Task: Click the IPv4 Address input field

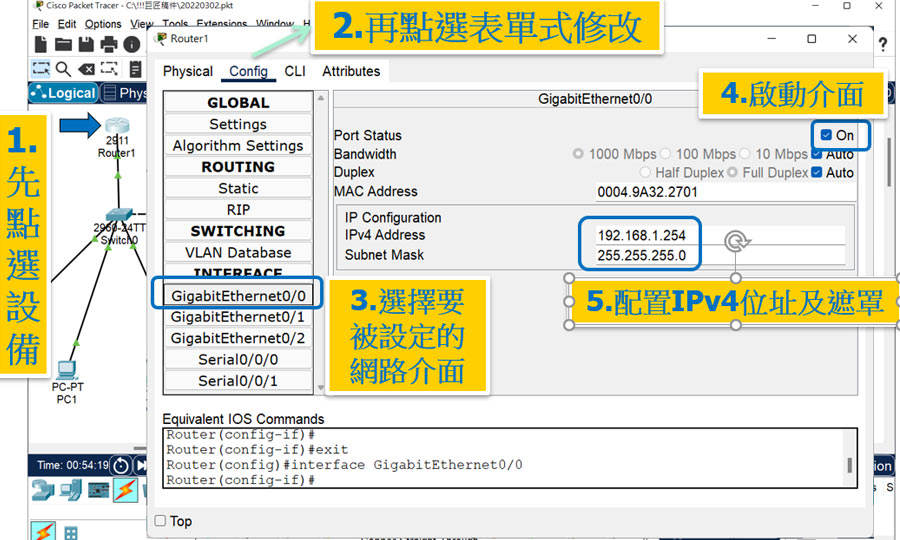Action: click(720, 235)
